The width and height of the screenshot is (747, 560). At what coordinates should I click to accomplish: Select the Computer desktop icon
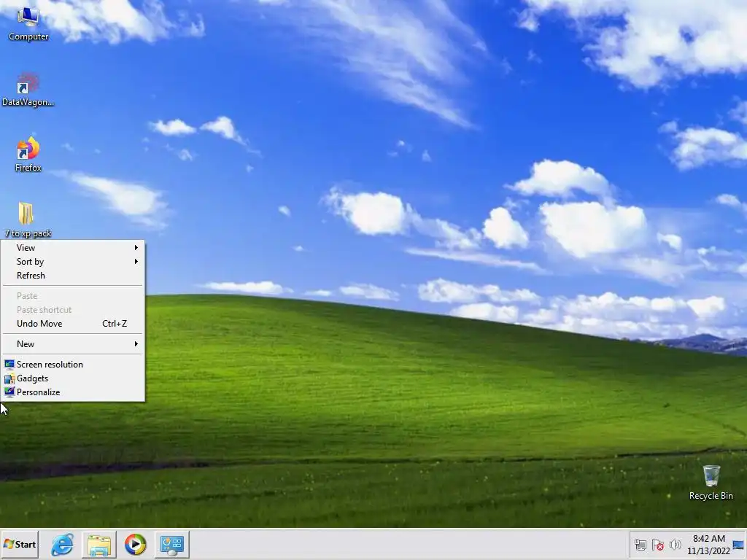[28, 24]
